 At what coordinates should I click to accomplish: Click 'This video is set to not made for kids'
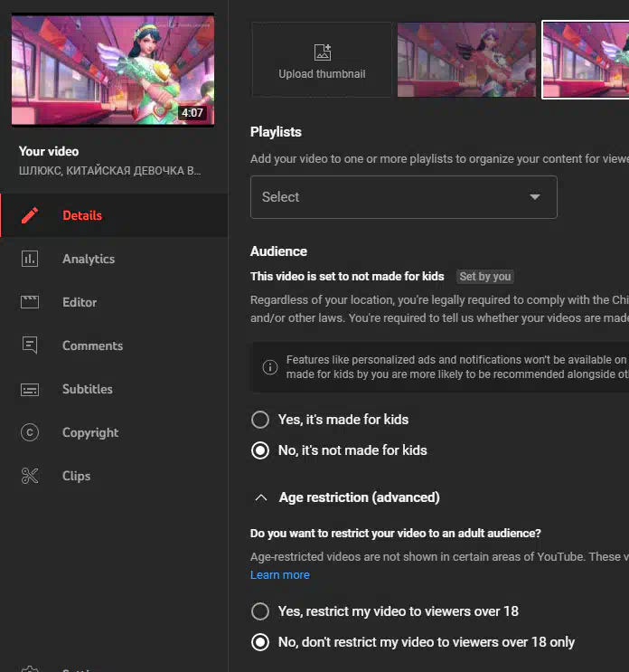(347, 277)
